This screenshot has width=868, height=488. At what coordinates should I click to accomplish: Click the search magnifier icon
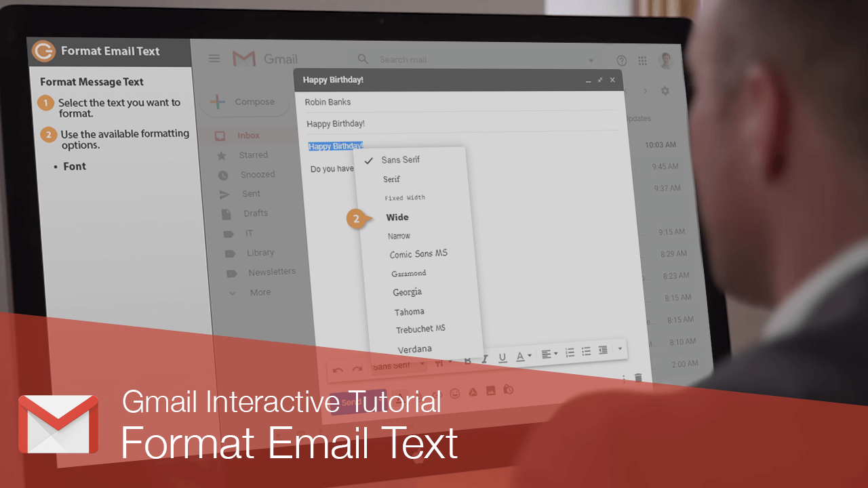click(x=363, y=59)
